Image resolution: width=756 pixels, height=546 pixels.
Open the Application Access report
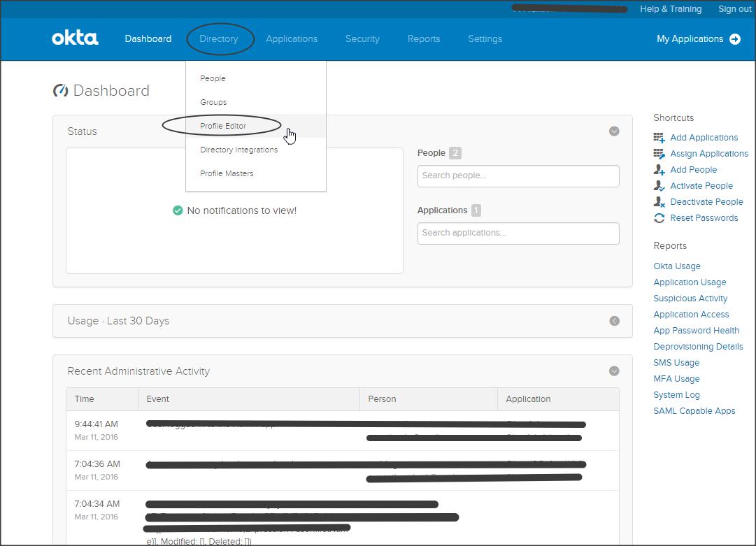(691, 314)
